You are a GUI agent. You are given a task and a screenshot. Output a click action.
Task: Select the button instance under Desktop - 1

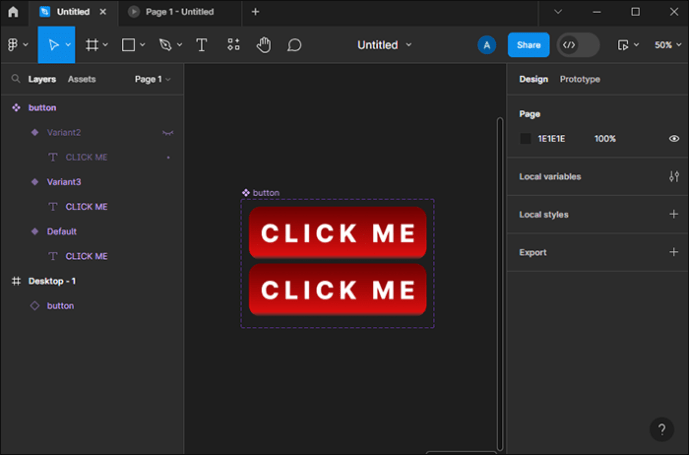click(92, 306)
